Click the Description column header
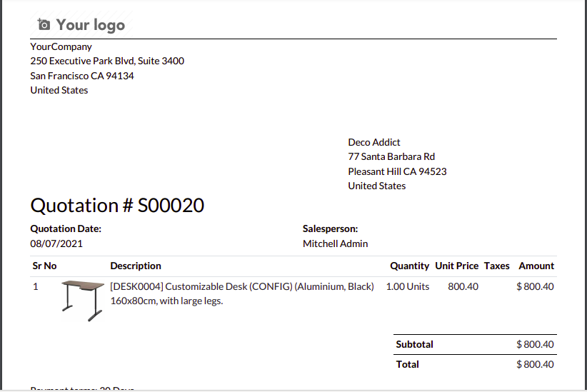 pyautogui.click(x=136, y=266)
